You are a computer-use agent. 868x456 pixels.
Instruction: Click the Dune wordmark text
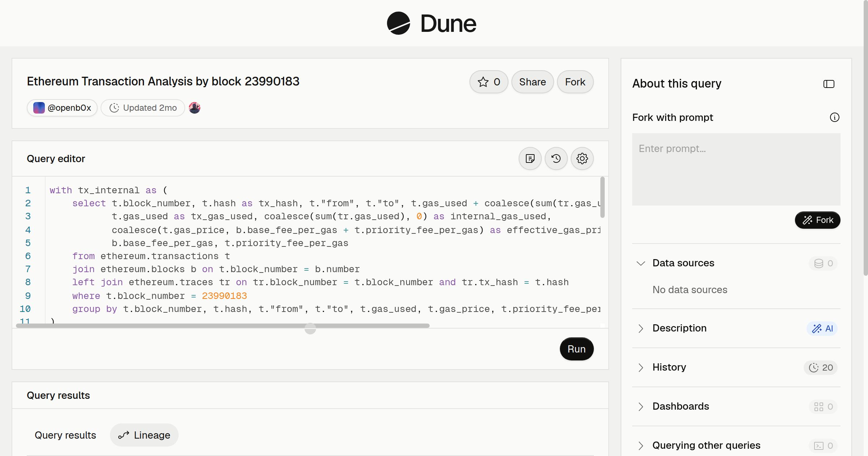(448, 24)
